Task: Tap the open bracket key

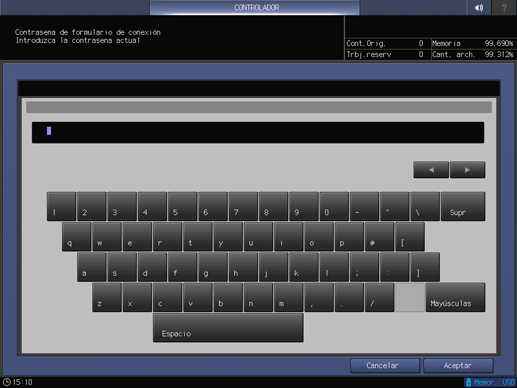Action: [410, 237]
